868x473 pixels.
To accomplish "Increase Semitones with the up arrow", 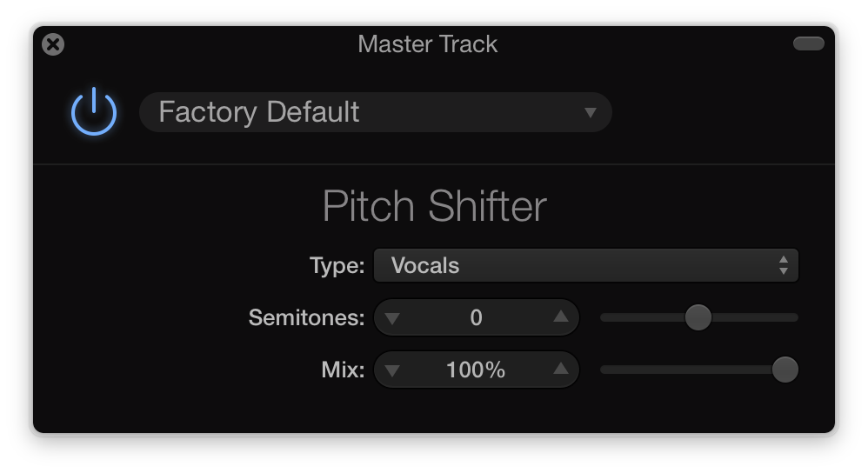I will pos(561,316).
